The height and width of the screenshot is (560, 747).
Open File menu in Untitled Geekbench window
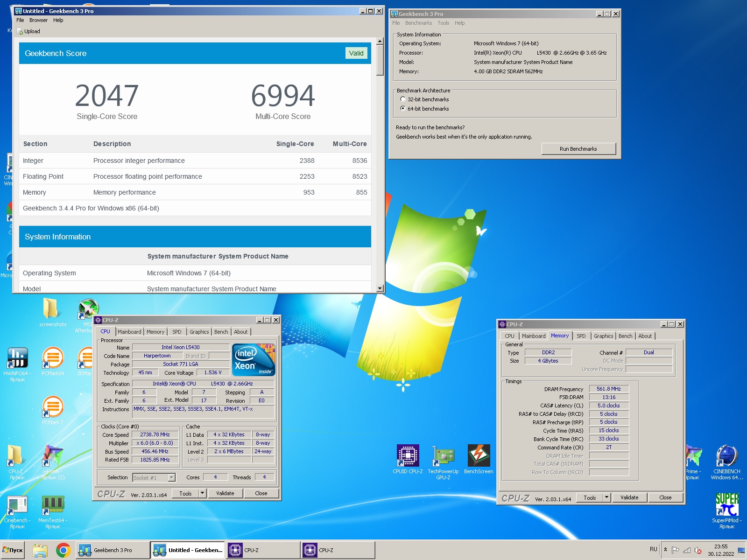click(x=20, y=20)
